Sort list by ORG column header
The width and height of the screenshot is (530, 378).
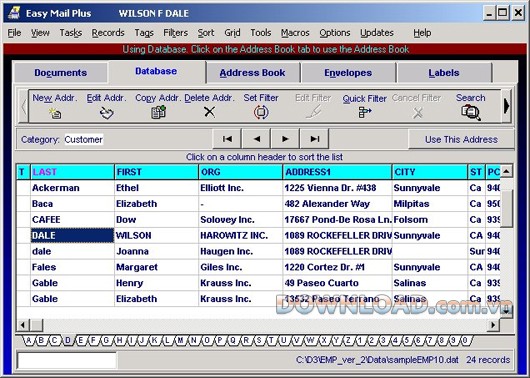tap(241, 172)
